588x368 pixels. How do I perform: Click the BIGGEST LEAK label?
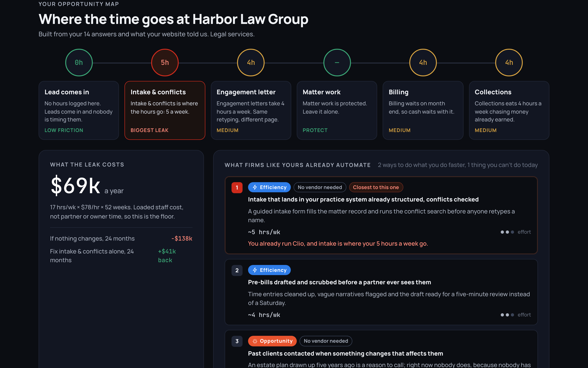(x=150, y=130)
